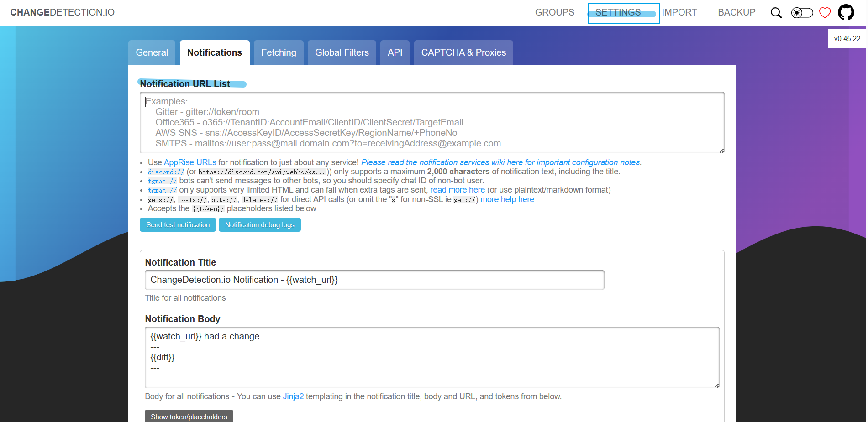Focus the Notification URL List textarea
The image size is (868, 422).
431,122
